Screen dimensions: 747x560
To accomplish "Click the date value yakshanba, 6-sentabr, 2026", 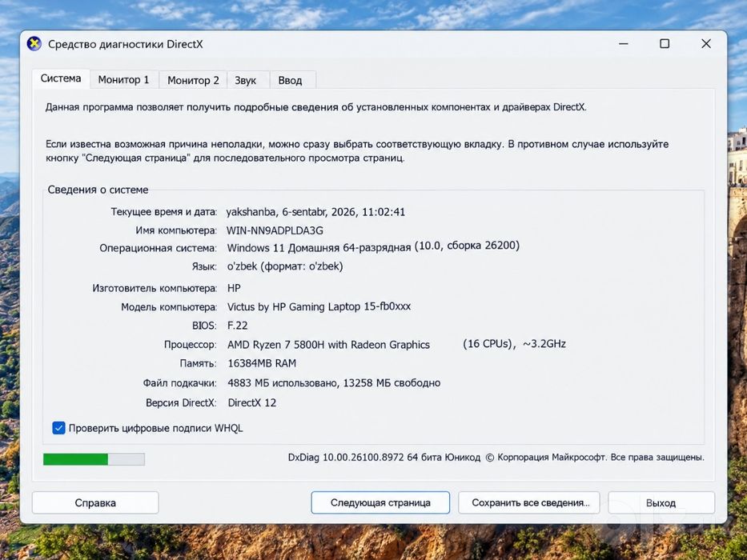I will tap(291, 212).
